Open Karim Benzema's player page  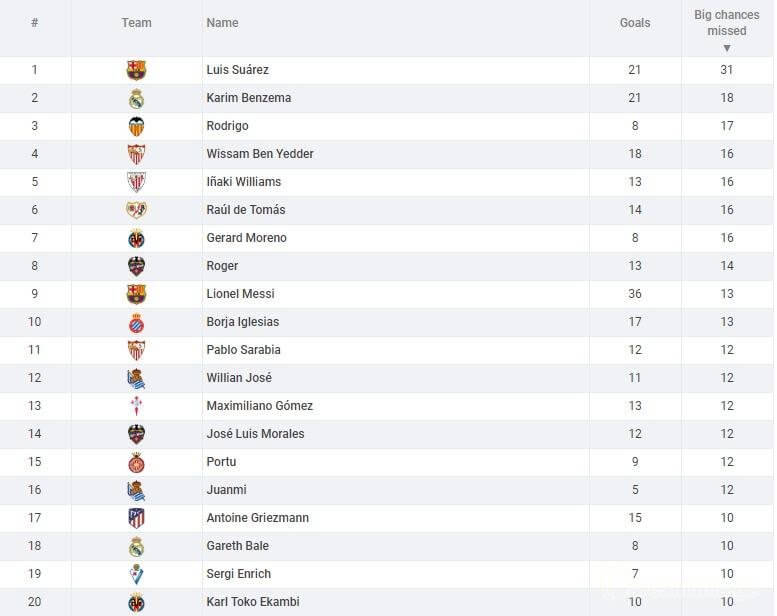(248, 98)
